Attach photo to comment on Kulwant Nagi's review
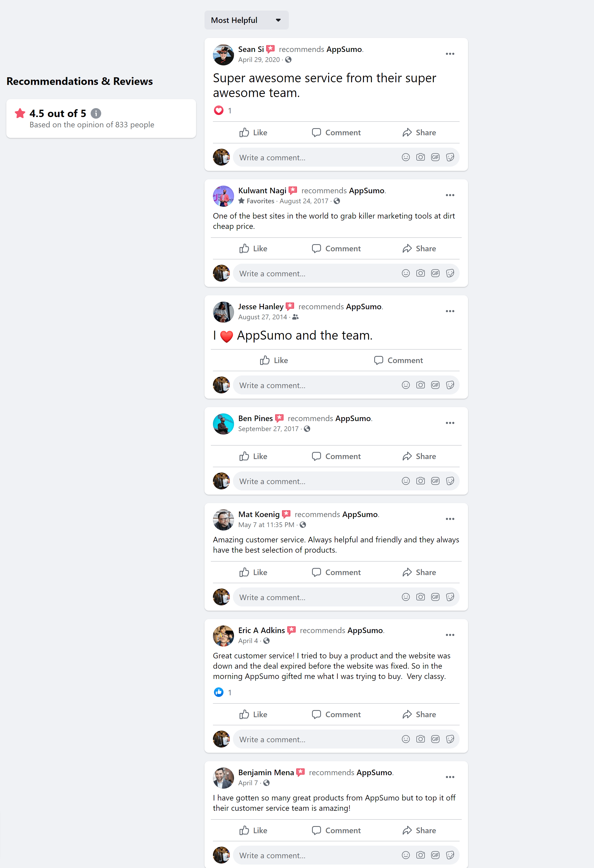594x868 pixels. 420,273
